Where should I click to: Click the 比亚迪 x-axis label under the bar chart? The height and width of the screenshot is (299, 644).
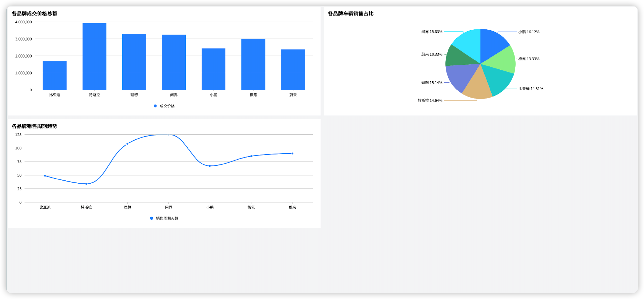point(55,95)
